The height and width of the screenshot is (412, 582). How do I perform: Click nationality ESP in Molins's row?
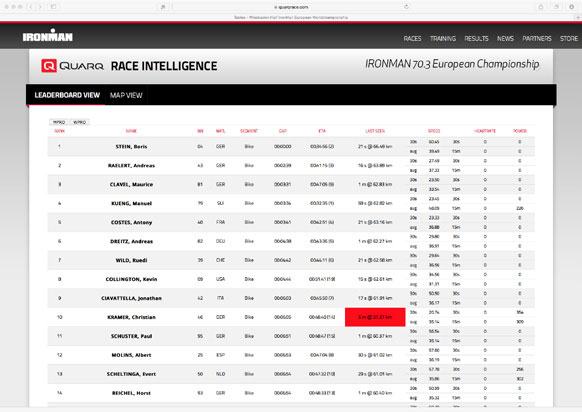click(220, 355)
